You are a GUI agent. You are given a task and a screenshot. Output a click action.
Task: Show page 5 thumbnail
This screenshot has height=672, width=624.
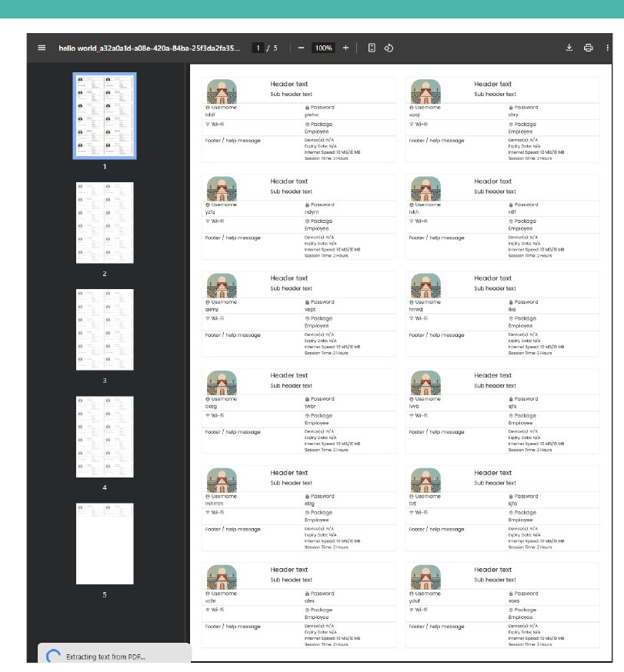[x=105, y=544]
